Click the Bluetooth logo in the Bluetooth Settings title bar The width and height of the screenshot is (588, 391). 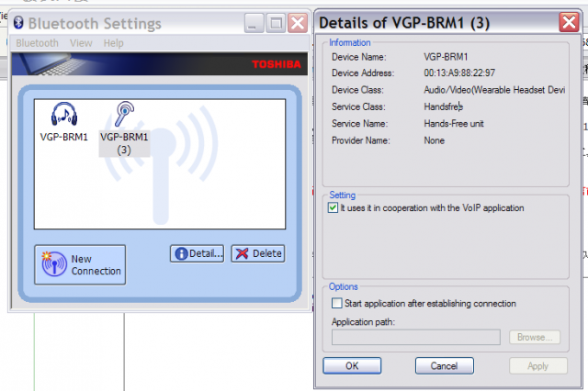coord(18,23)
